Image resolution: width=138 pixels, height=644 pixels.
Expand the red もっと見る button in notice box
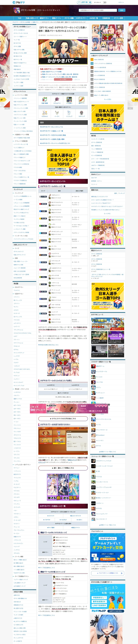[x=63, y=80]
